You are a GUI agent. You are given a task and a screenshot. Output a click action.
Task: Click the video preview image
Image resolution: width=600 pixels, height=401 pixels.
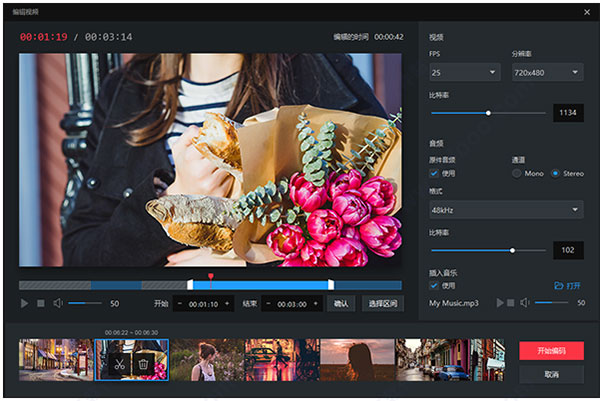(210, 160)
